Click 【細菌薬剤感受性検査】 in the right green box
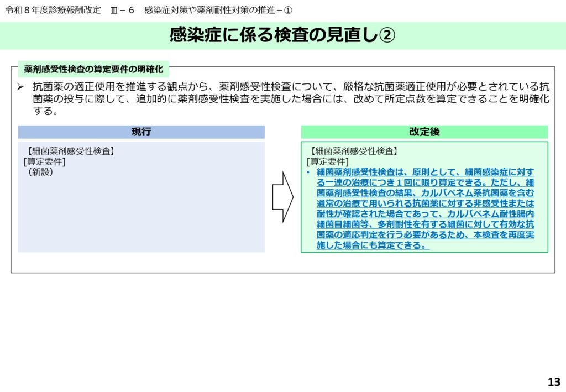This screenshot has height=392, width=566. tap(354, 151)
